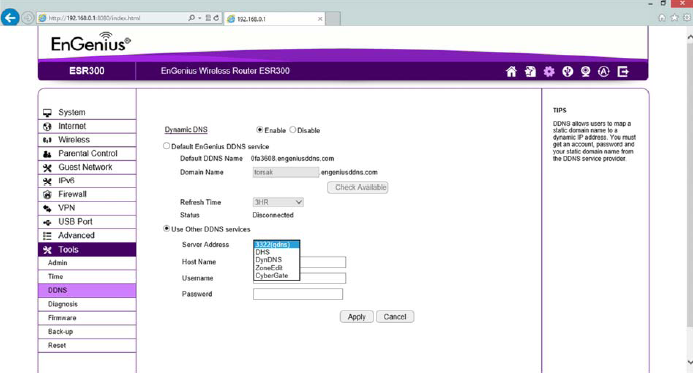Click the globe icon in header bar
Viewport: 693px width, 385px height.
point(567,72)
